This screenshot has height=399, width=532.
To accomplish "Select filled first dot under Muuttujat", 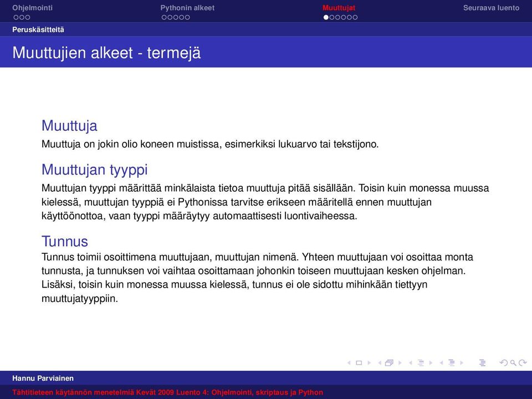I will tap(326, 17).
